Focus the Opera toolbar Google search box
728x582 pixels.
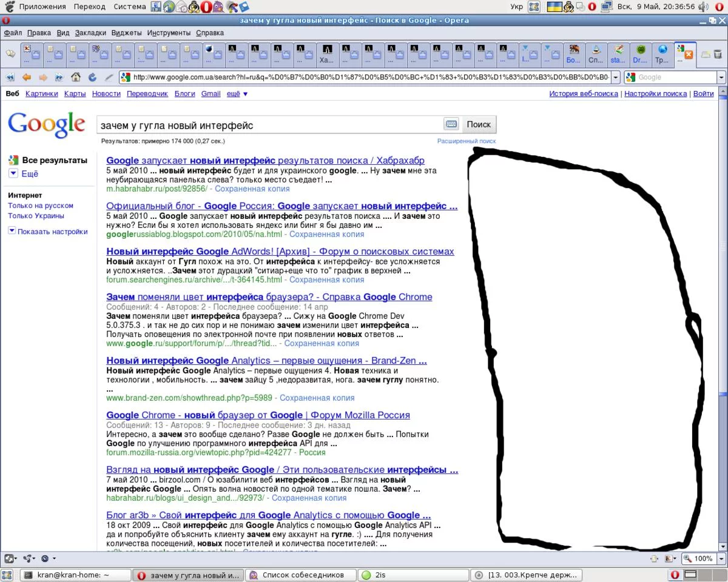click(x=676, y=77)
